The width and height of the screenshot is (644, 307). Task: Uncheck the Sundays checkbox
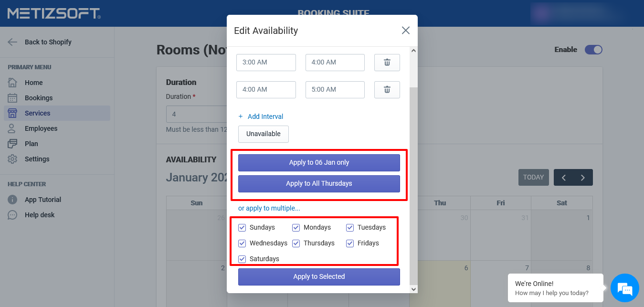(x=242, y=228)
